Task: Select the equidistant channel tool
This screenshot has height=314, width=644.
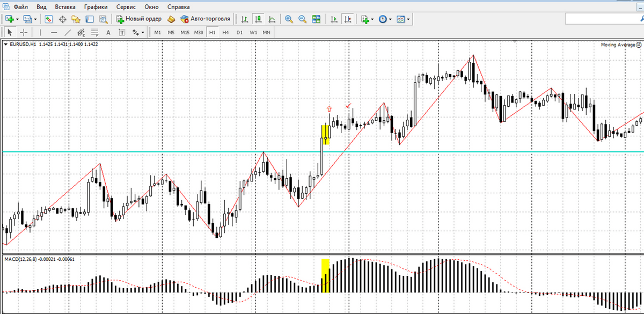Action: [81, 33]
